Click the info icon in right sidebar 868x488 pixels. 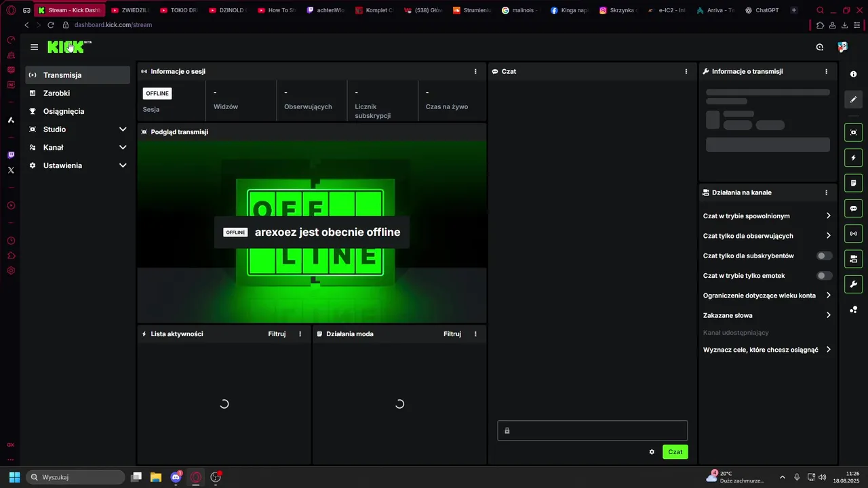tap(853, 74)
